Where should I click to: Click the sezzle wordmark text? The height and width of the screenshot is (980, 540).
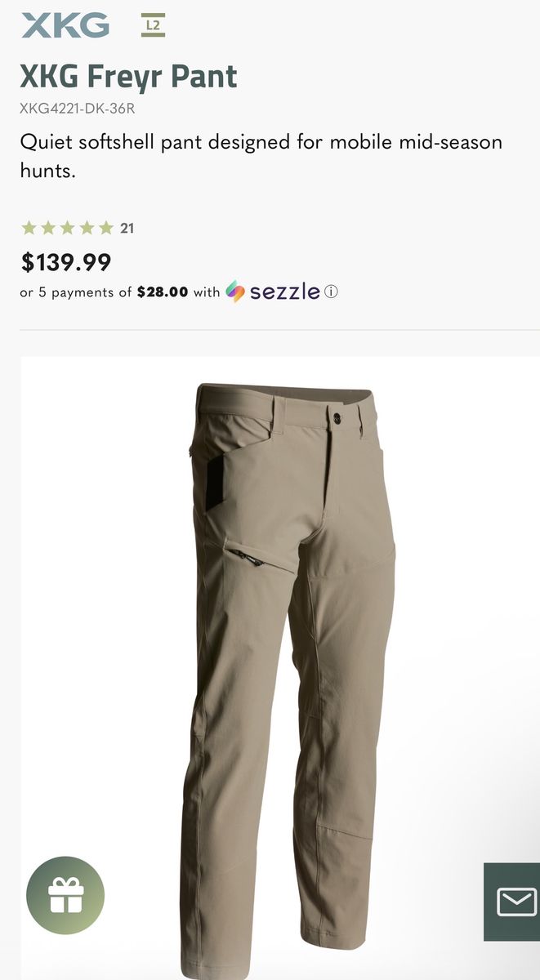[x=284, y=292]
